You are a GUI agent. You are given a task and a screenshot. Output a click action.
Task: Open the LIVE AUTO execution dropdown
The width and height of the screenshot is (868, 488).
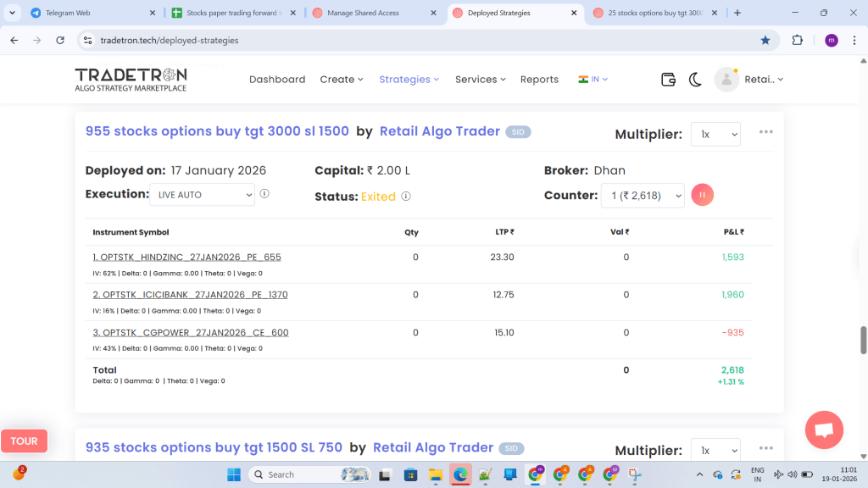click(x=202, y=195)
